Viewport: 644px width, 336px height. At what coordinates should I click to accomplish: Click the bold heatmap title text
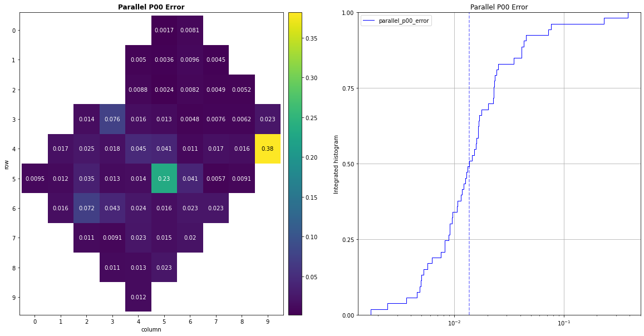(151, 7)
